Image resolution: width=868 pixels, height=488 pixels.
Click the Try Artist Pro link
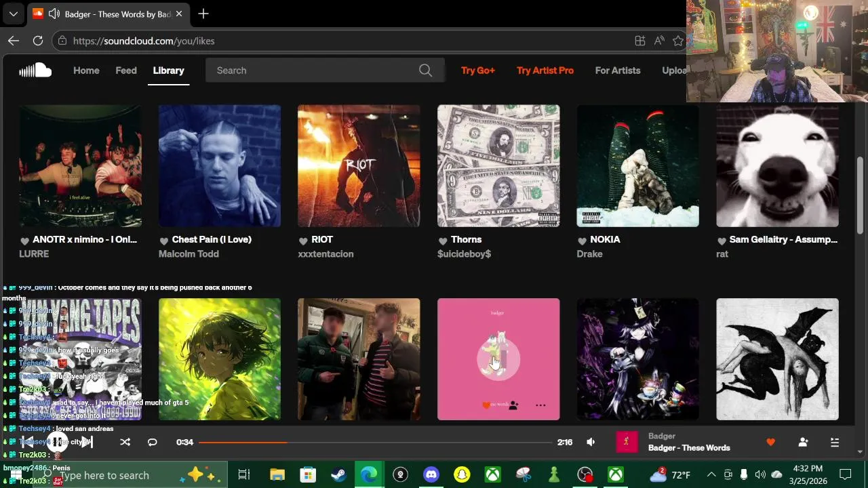[x=545, y=70]
